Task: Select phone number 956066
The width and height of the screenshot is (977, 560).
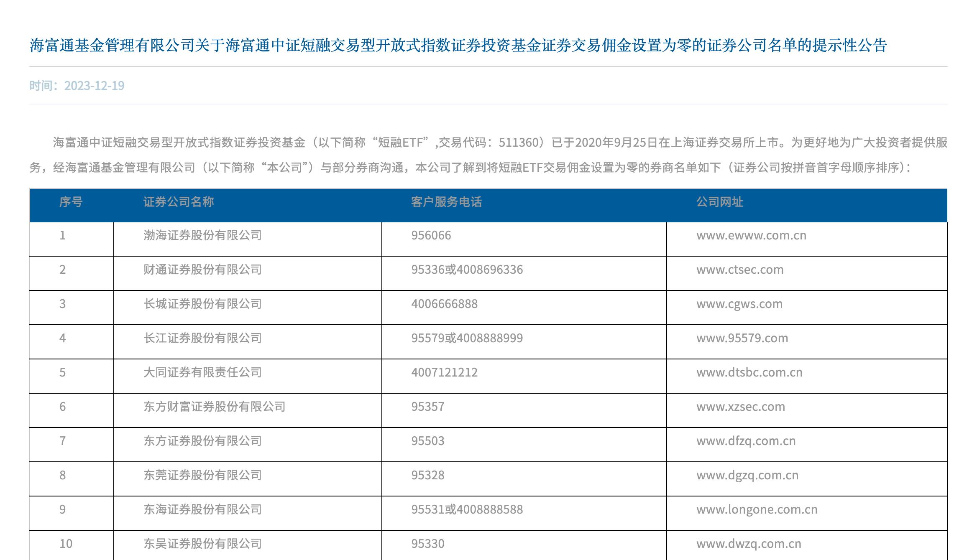Action: pyautogui.click(x=431, y=235)
